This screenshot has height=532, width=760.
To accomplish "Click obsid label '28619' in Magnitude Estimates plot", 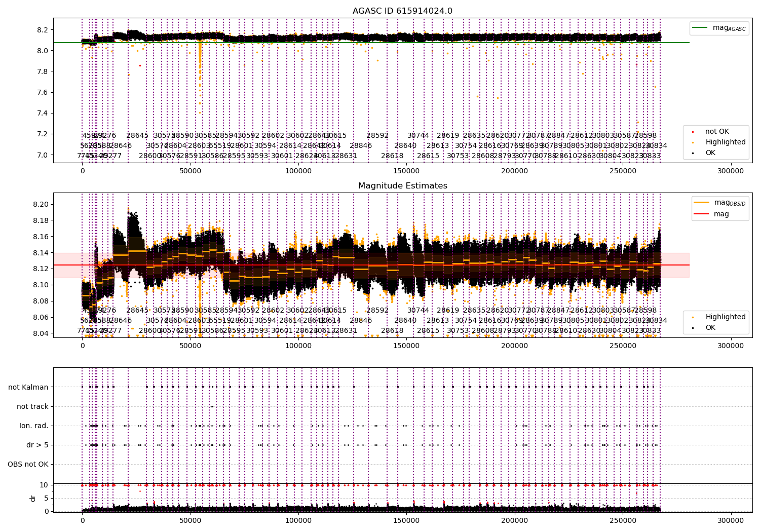I will coord(448,311).
